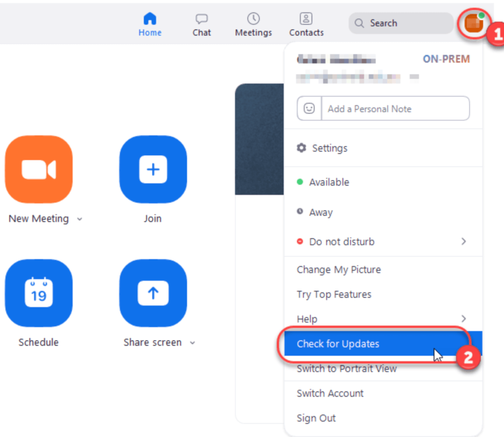Click the Share screen arrow icon

pyautogui.click(x=153, y=293)
